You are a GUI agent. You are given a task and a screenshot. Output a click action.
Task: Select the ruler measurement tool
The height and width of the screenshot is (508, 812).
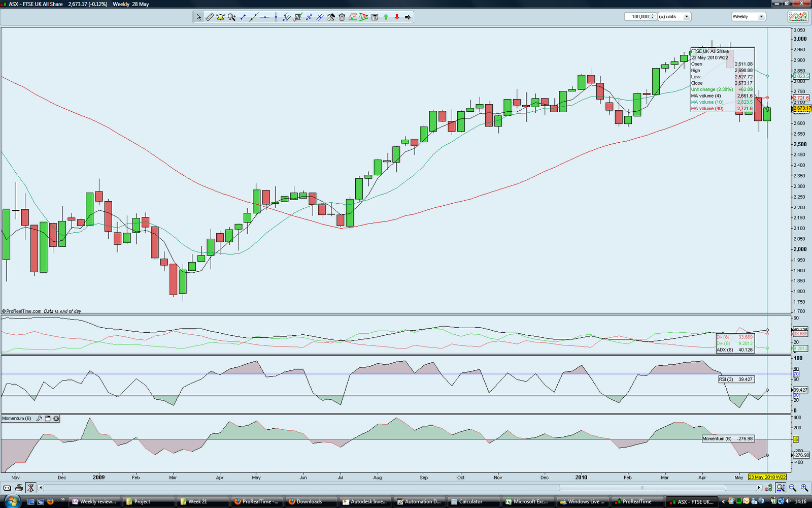point(210,17)
